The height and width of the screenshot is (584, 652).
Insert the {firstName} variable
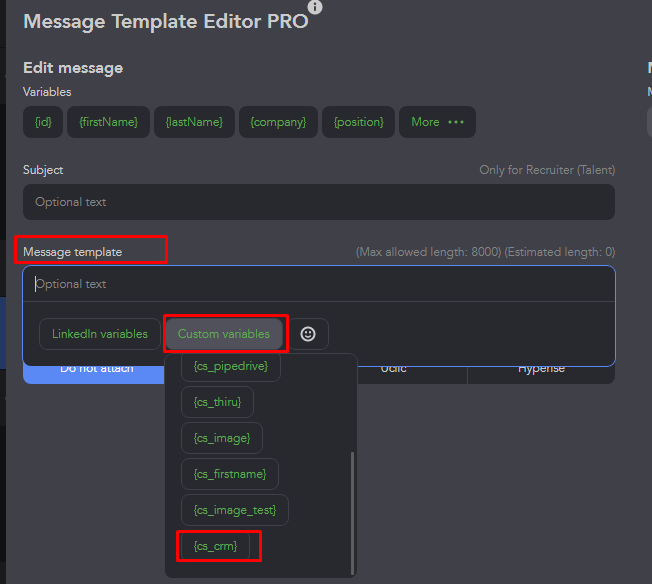[x=108, y=122]
